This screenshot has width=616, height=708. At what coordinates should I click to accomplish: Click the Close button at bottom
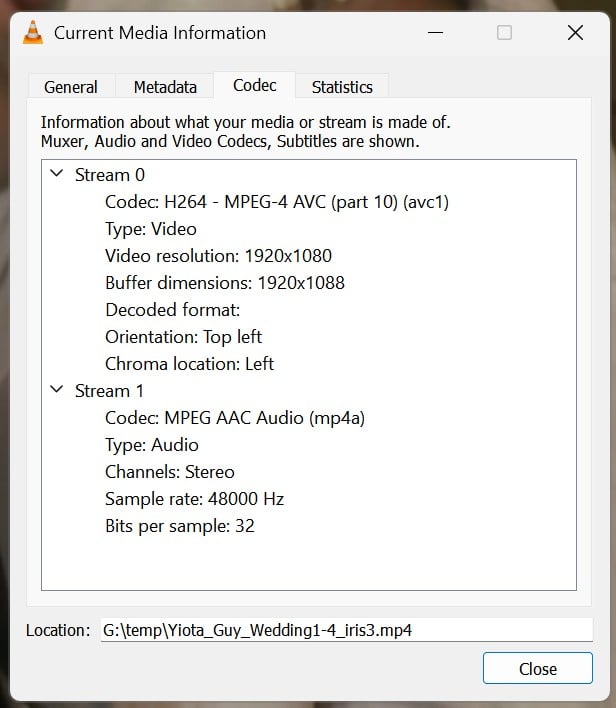click(537, 669)
